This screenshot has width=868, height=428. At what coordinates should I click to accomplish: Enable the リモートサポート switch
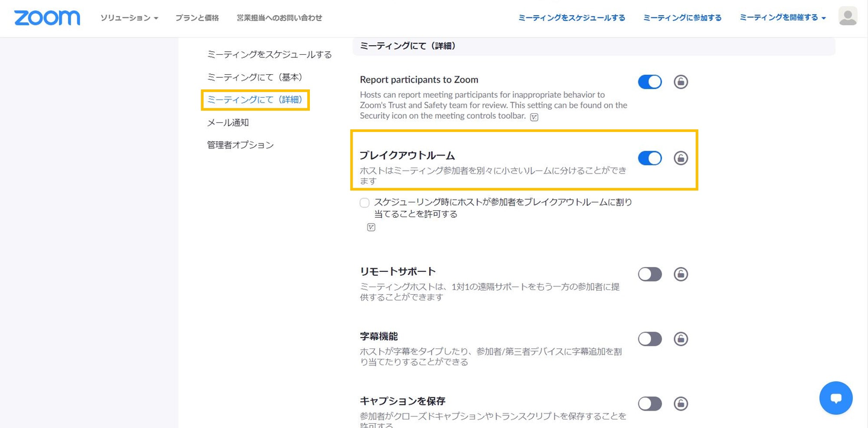(x=650, y=274)
